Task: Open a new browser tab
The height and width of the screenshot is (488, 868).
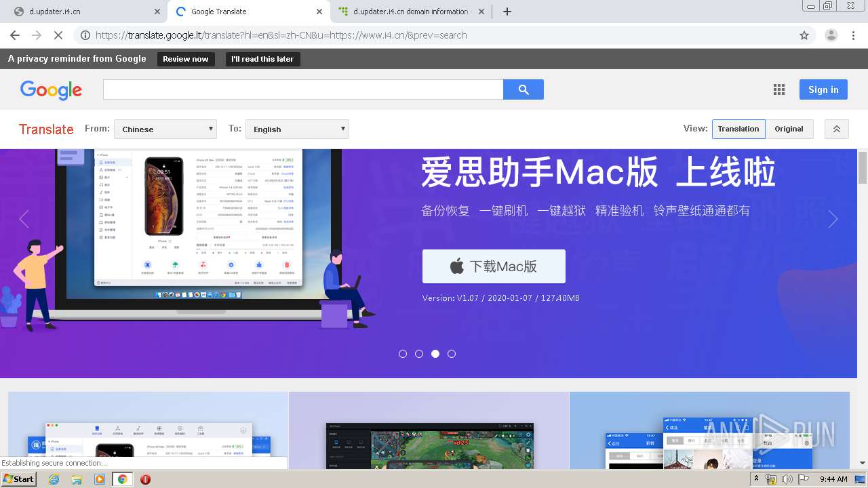Action: tap(507, 12)
